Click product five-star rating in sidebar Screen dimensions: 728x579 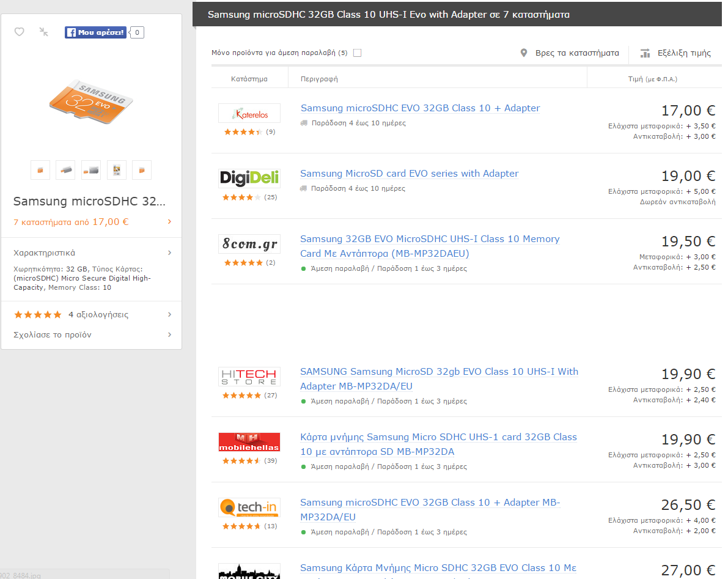pyautogui.click(x=38, y=315)
